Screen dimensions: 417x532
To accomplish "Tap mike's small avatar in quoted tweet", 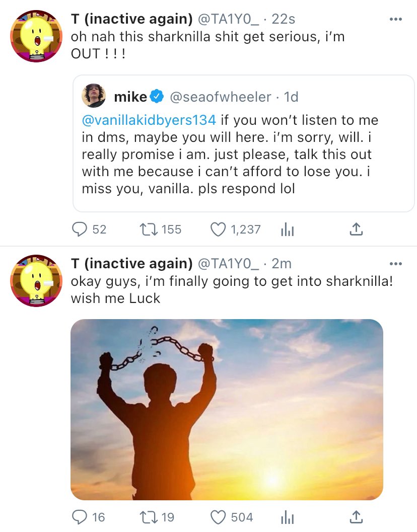I will (94, 96).
